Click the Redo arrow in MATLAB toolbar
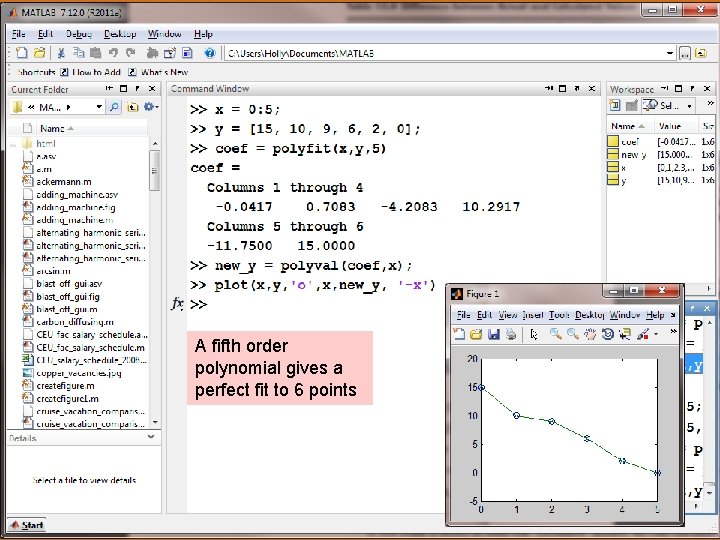 pos(131,53)
